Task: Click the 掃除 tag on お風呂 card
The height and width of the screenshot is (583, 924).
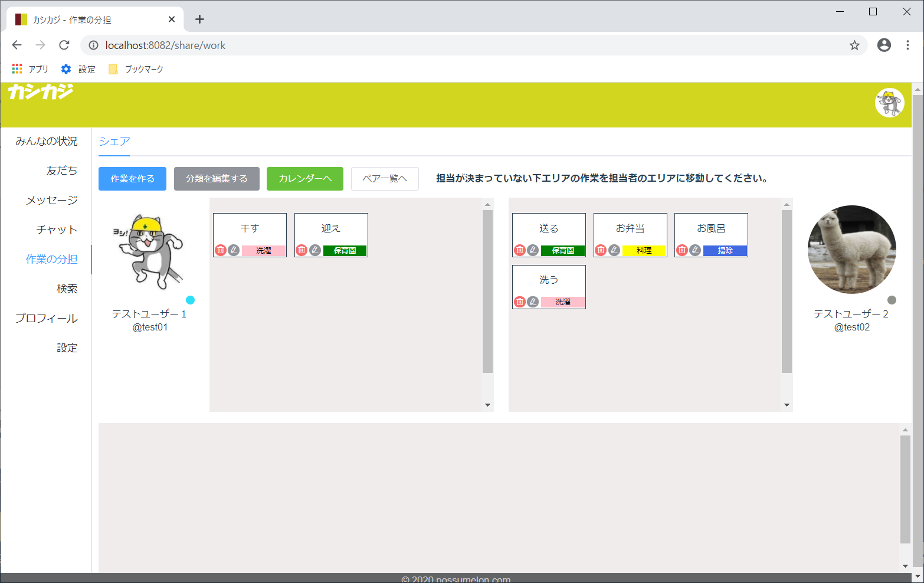Action: pyautogui.click(x=725, y=251)
